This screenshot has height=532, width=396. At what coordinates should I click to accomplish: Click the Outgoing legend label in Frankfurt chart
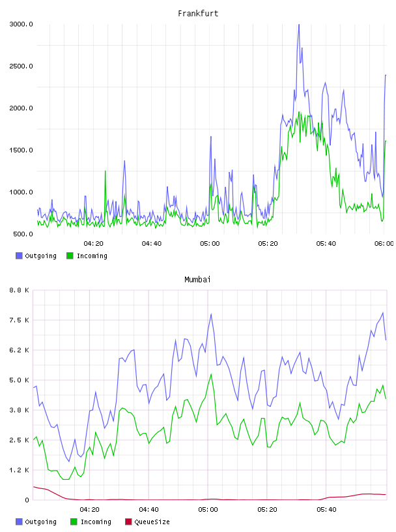[40, 256]
